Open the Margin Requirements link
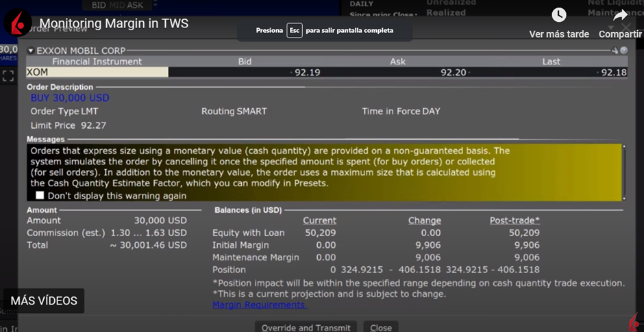Viewport: 644px width, 332px height. (259, 305)
